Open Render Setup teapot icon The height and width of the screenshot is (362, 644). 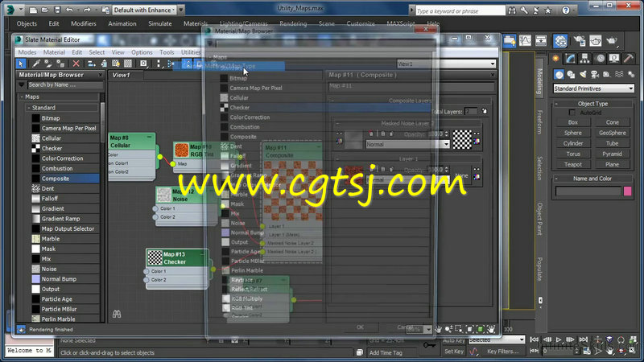580,40
